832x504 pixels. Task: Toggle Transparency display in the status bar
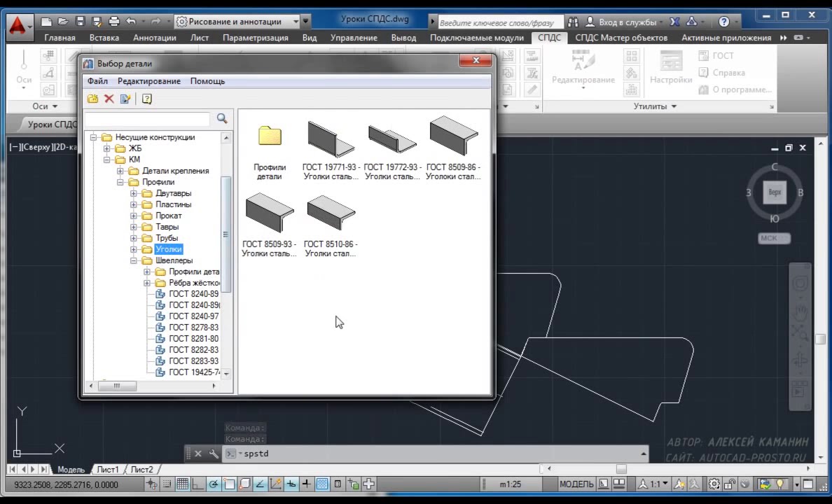[322, 484]
